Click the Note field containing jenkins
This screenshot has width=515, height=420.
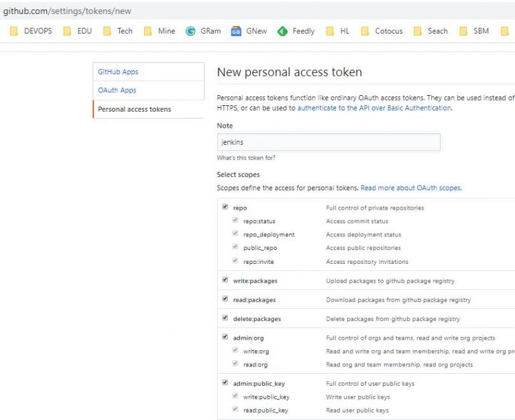[329, 142]
